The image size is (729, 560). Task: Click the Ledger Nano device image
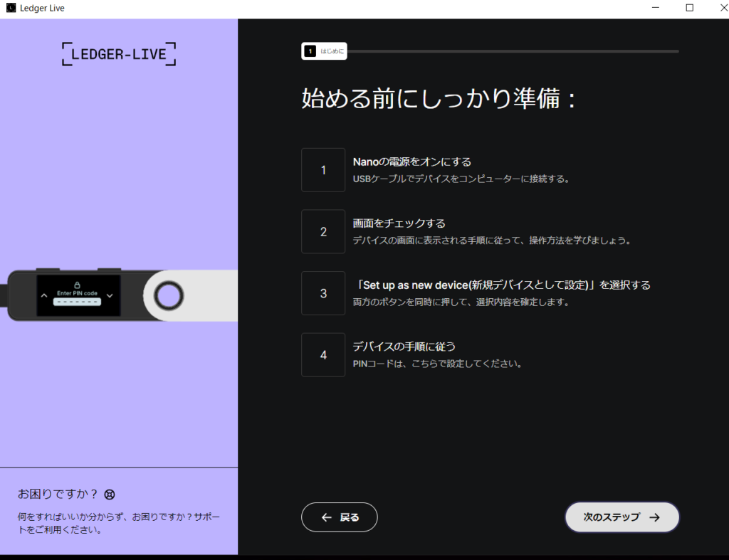(117, 295)
